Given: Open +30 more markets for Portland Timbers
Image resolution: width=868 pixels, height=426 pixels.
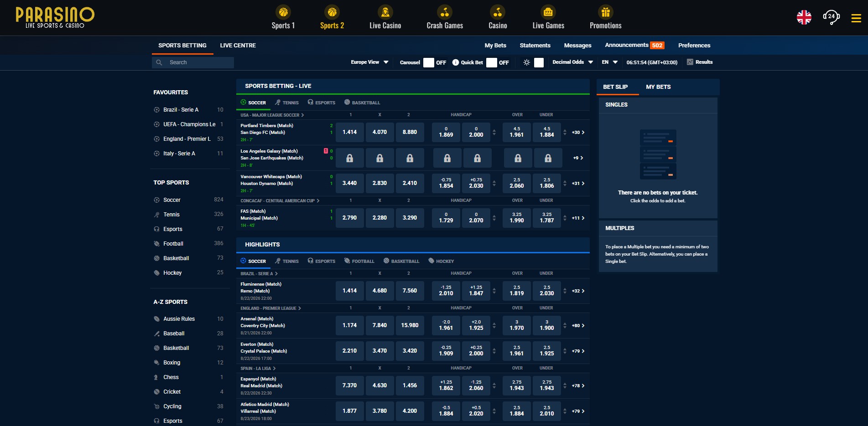Looking at the screenshot, I should click(x=578, y=132).
